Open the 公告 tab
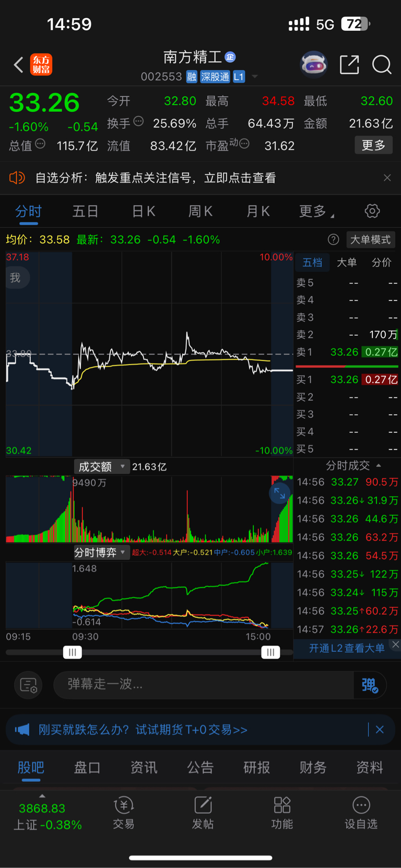 click(x=200, y=767)
